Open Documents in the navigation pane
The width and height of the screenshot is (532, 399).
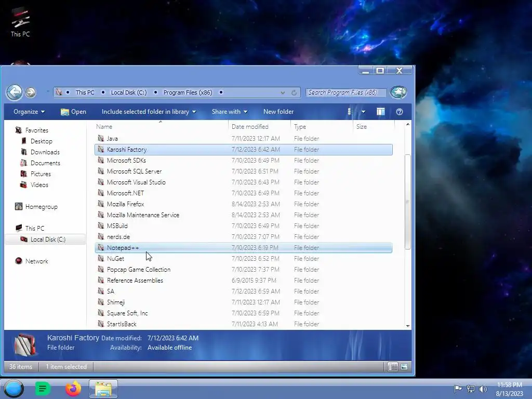click(45, 163)
